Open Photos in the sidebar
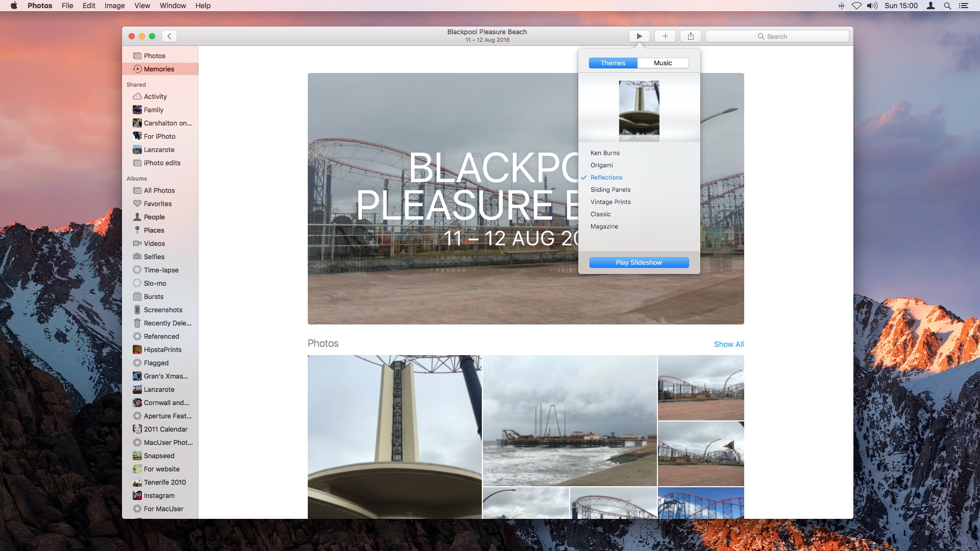The height and width of the screenshot is (551, 980). pyautogui.click(x=160, y=56)
